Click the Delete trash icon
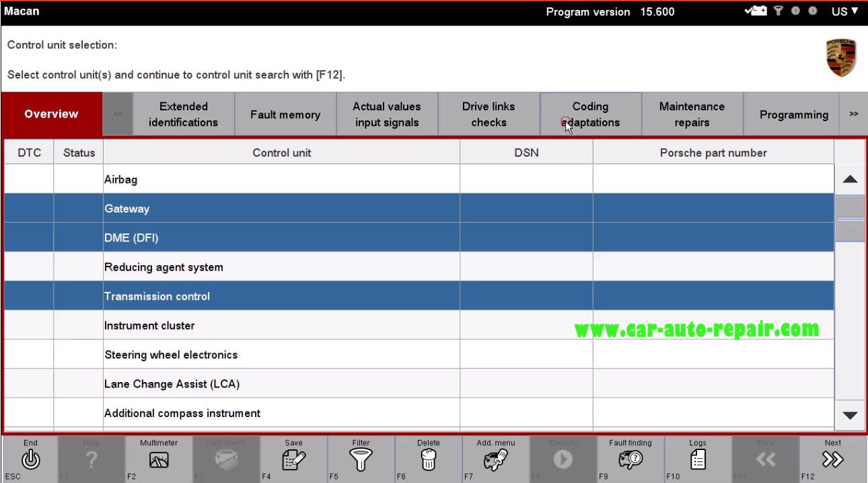The width and height of the screenshot is (868, 483). (428, 459)
